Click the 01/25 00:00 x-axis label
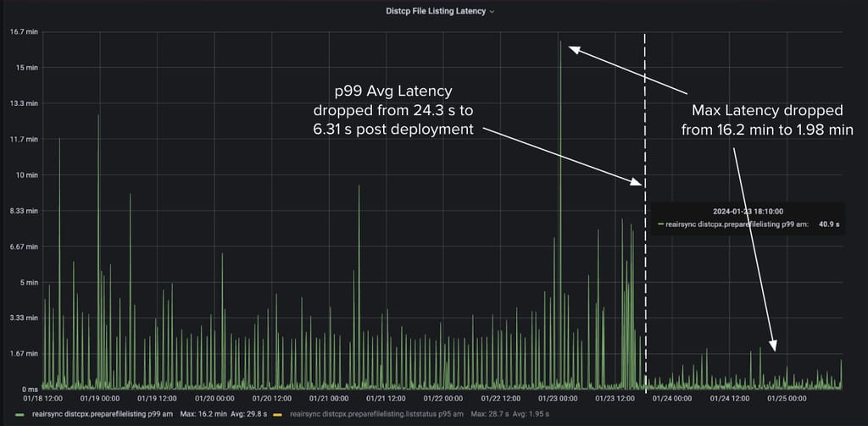The width and height of the screenshot is (868, 426). coord(787,396)
